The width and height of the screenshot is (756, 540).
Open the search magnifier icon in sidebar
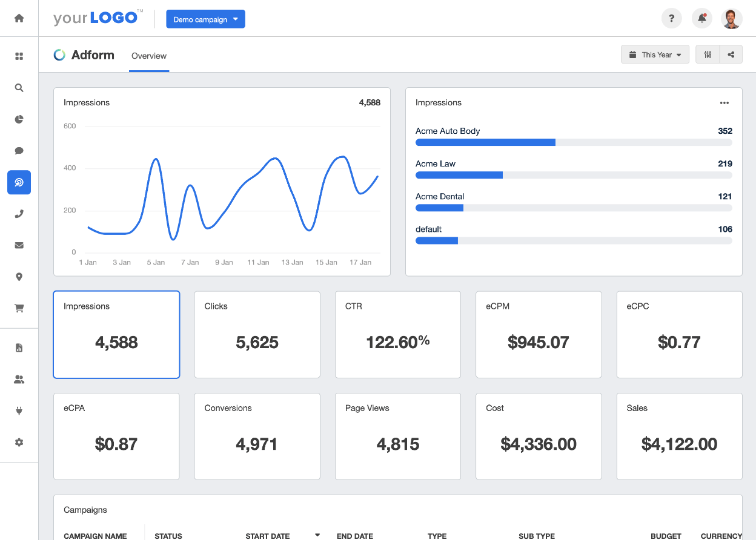coord(19,88)
